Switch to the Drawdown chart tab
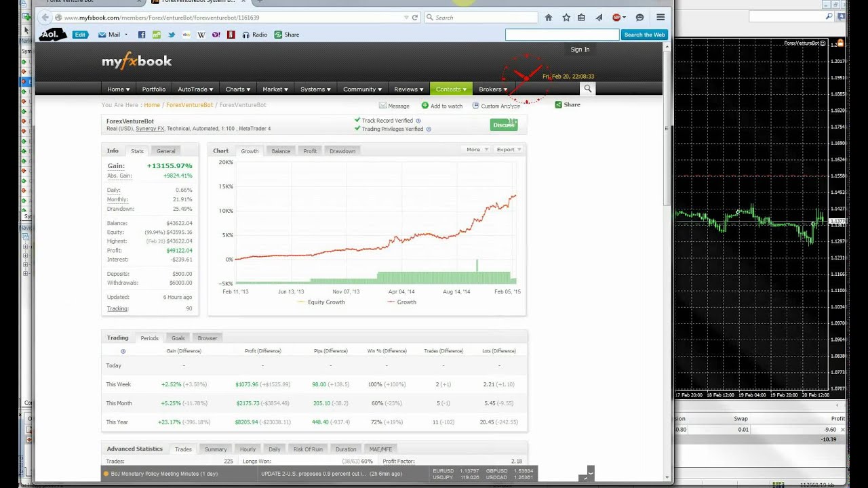Image resolution: width=868 pixels, height=488 pixels. pos(342,151)
